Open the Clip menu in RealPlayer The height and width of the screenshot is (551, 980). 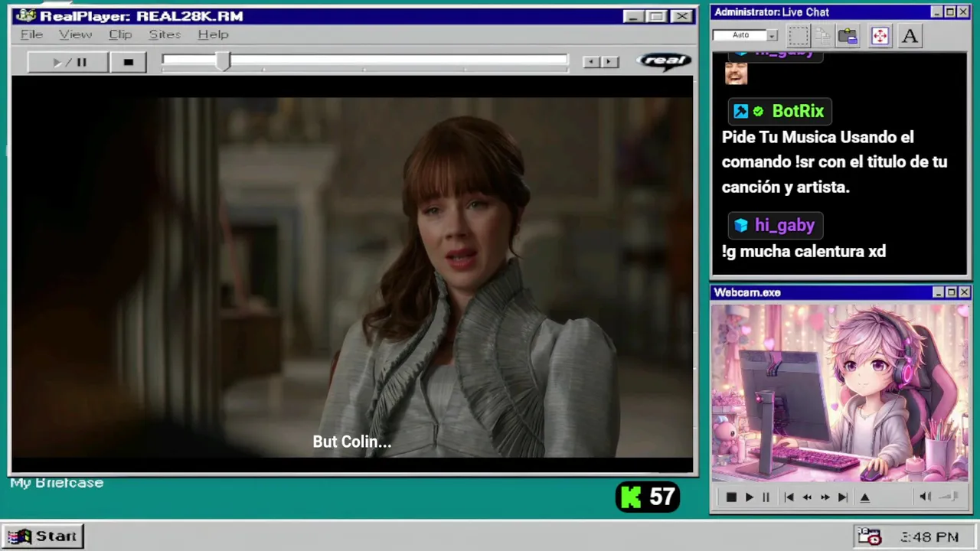tap(120, 34)
